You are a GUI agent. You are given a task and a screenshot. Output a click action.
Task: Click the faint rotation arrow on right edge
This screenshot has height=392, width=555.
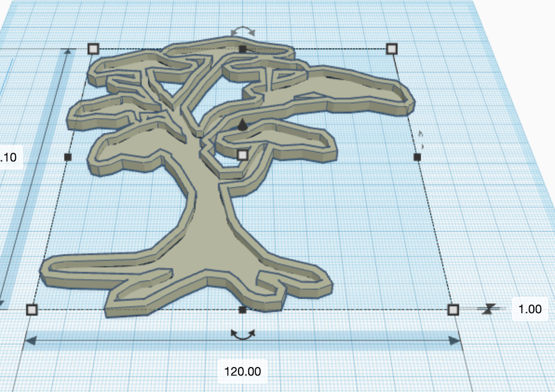(421, 139)
